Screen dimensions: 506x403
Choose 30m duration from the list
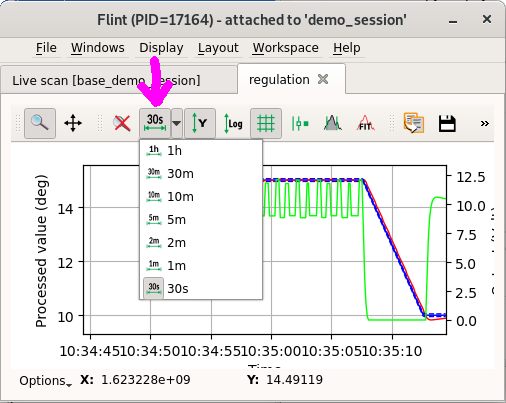pyautogui.click(x=201, y=174)
